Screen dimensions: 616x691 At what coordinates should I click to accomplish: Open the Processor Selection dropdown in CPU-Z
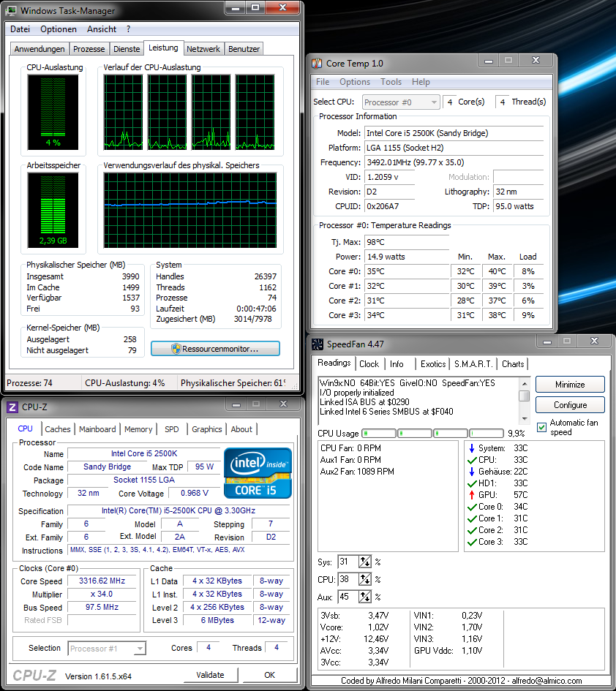(107, 649)
